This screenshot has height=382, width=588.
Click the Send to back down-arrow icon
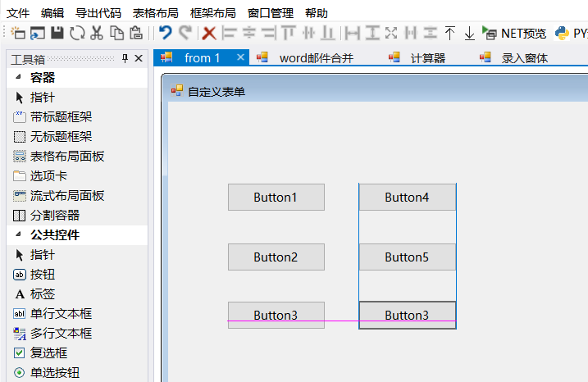(469, 33)
